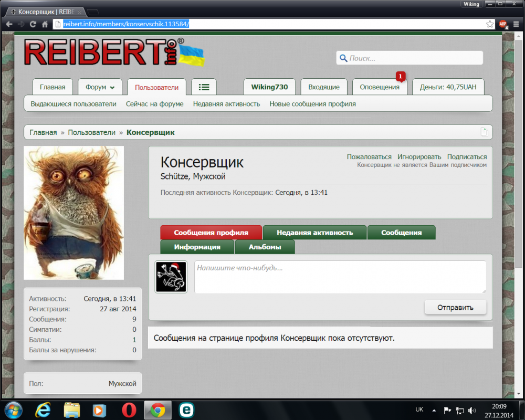Expand the Форум dropdown arrow
525x420 pixels.
[112, 88]
